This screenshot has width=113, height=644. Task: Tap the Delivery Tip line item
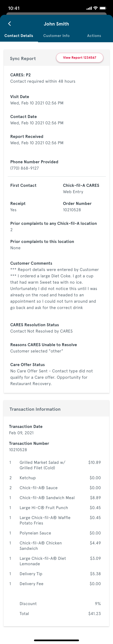tap(31, 574)
